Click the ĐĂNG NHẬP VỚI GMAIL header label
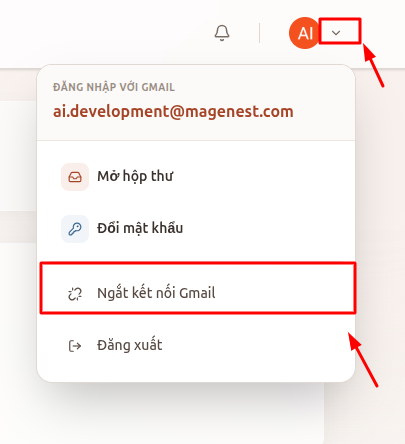 [x=114, y=87]
